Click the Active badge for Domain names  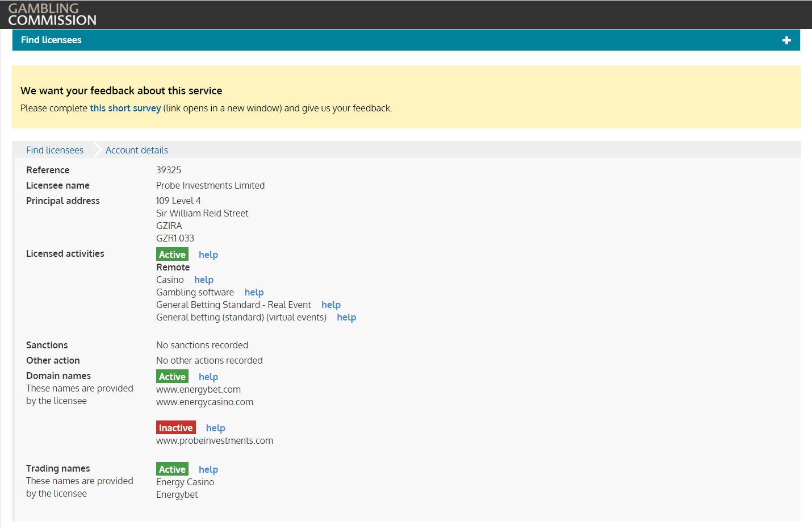click(x=172, y=377)
